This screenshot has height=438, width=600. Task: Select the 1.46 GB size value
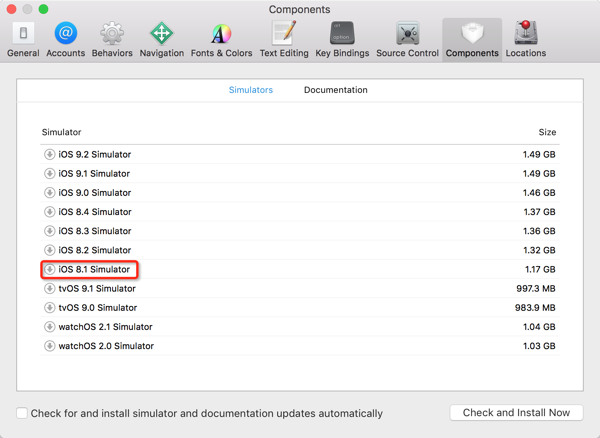point(539,192)
